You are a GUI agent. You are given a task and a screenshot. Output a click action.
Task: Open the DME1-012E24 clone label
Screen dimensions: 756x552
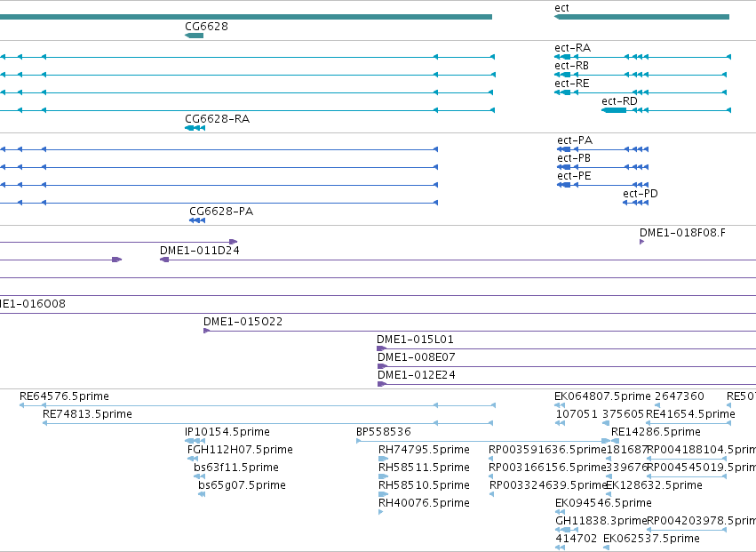tap(416, 375)
